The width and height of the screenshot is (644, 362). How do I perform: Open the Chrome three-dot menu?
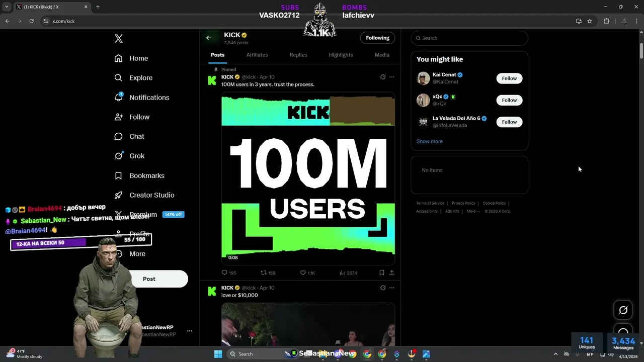click(x=637, y=21)
